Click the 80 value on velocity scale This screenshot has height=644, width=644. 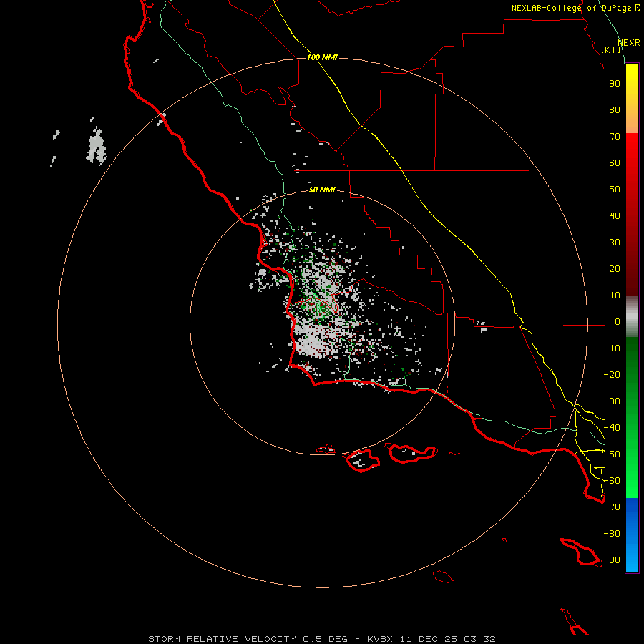[x=615, y=110]
